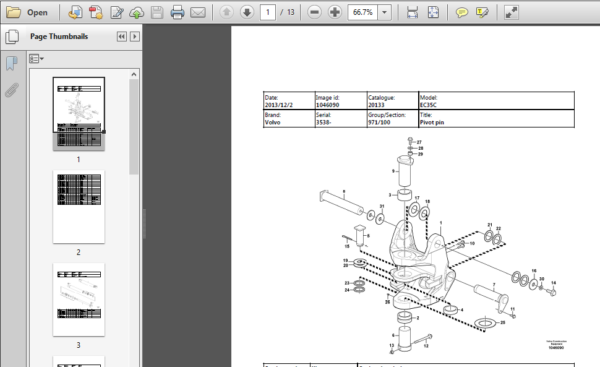The height and width of the screenshot is (367, 600).
Task: Click the Open folder icon
Action: [x=13, y=12]
